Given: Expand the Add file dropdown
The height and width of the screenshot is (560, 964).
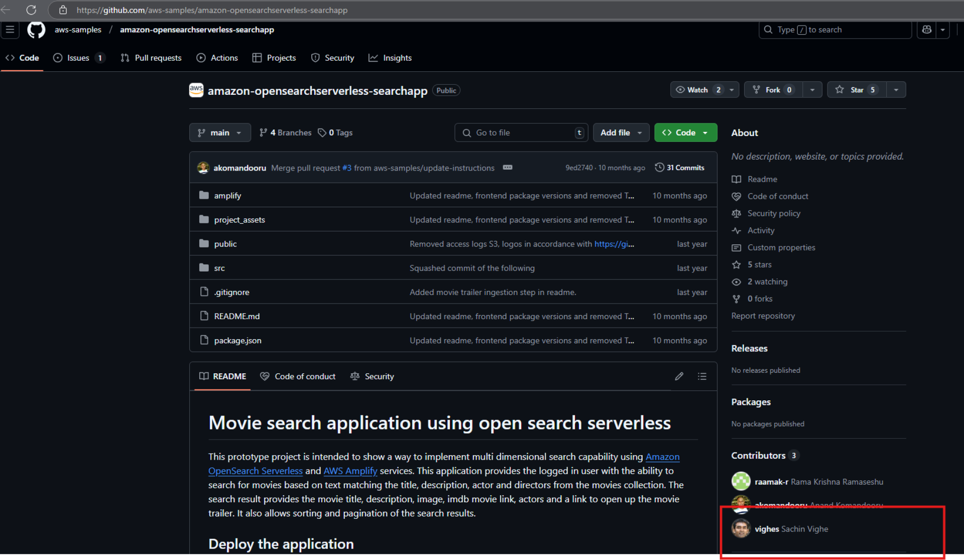Looking at the screenshot, I should 621,132.
